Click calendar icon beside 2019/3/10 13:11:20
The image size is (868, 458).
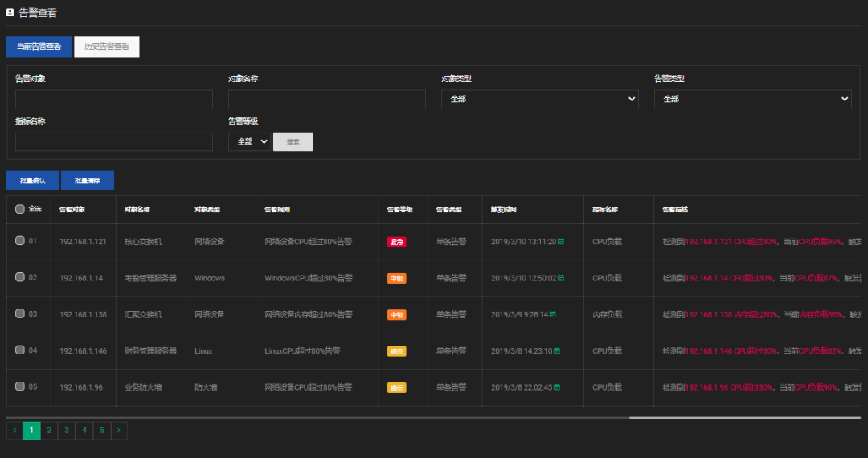[561, 242]
